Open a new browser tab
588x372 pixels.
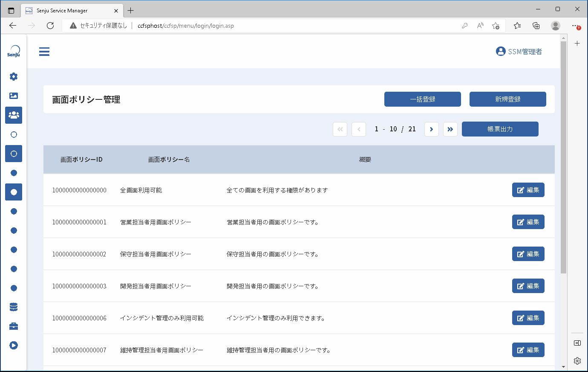(131, 10)
